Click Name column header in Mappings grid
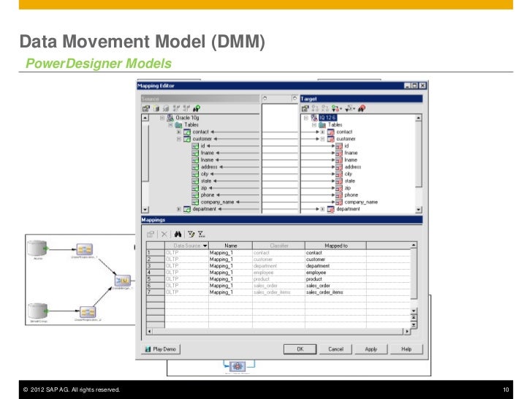The image size is (532, 399). click(231, 246)
